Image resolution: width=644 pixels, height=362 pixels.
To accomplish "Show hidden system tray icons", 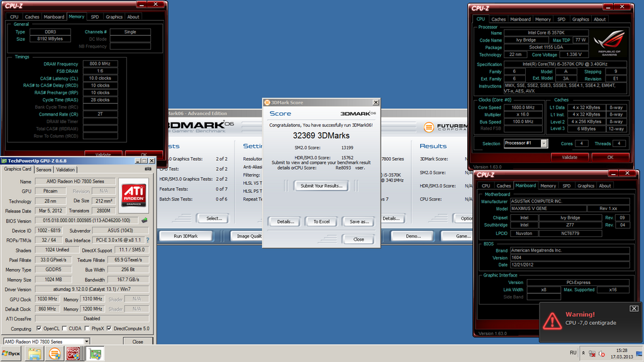I will (583, 353).
